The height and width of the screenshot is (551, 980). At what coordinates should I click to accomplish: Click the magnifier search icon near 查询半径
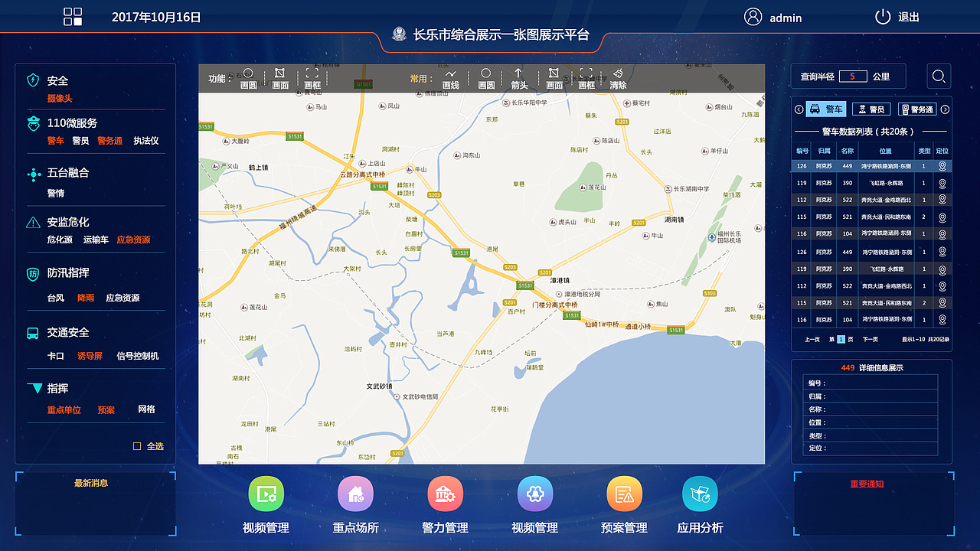click(939, 76)
